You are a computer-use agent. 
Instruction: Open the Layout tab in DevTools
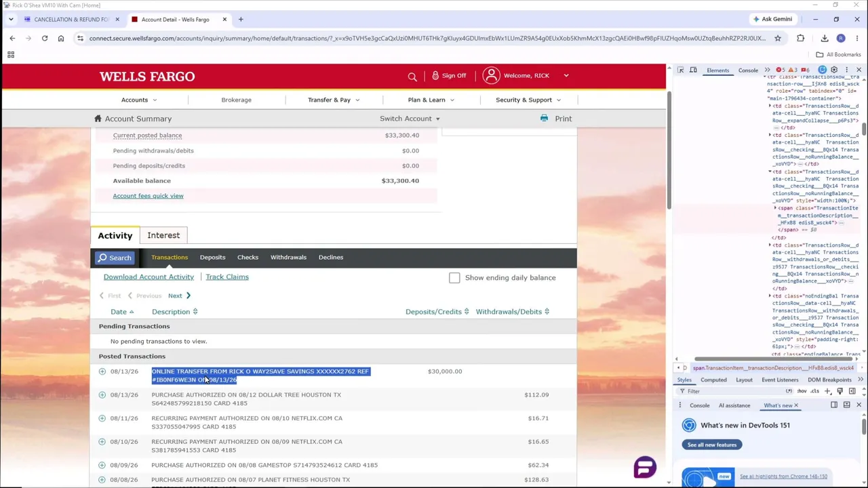pyautogui.click(x=744, y=380)
